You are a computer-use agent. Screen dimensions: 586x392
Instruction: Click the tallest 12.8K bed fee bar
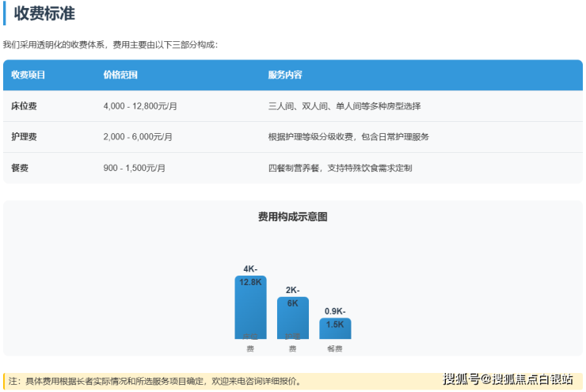[250, 309]
